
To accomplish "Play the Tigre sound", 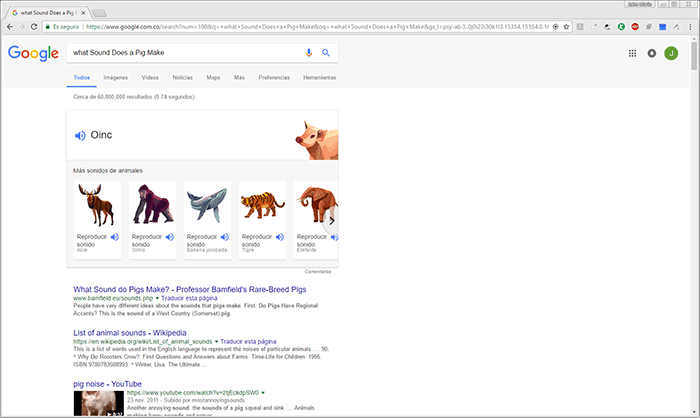I will 279,237.
